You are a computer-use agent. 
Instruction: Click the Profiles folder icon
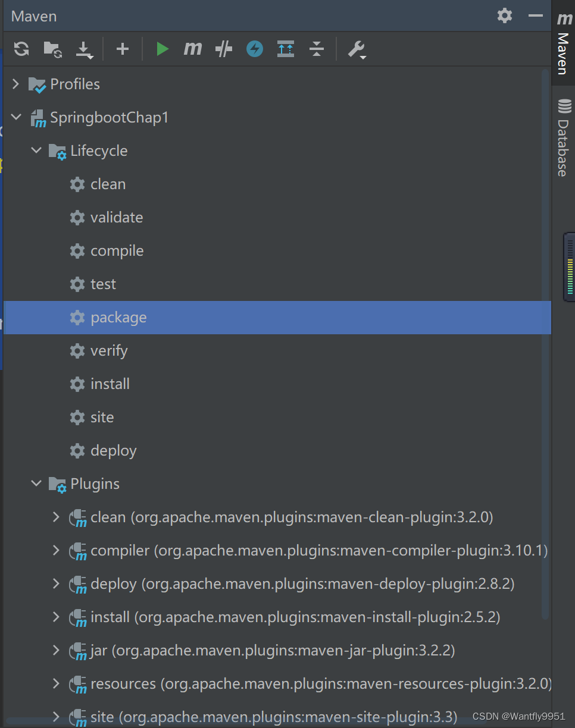click(37, 84)
